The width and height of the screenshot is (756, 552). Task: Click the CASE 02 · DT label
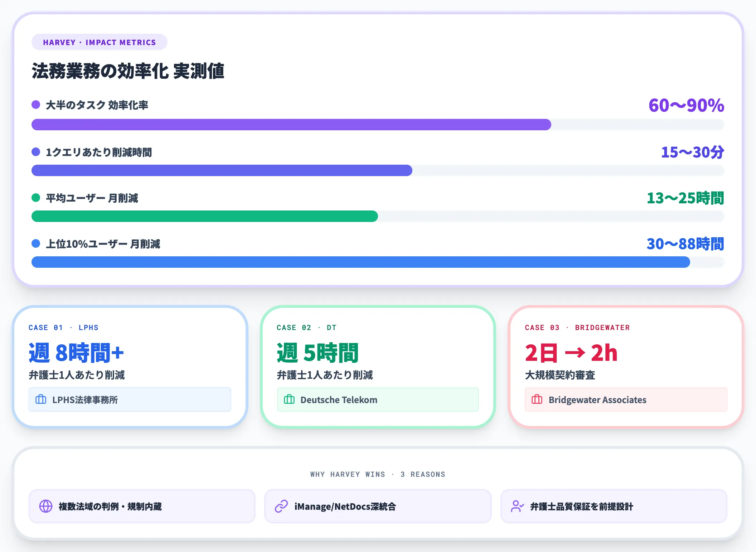click(306, 328)
